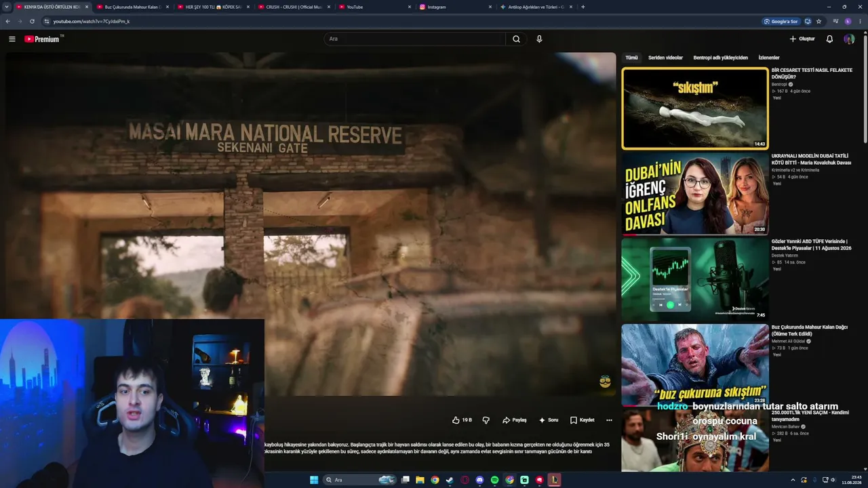Switch to 'CRUSH - CRUSH!' browser tab
The width and height of the screenshot is (868, 488).
[293, 7]
